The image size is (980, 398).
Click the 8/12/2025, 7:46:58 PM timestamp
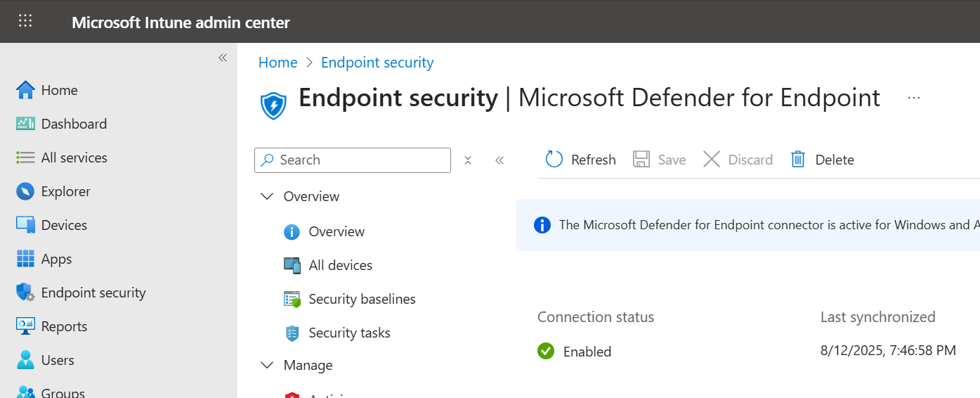[x=888, y=350]
